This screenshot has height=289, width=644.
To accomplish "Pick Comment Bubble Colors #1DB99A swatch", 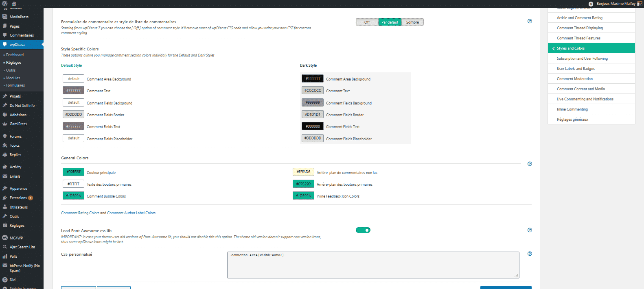I will (x=73, y=196).
